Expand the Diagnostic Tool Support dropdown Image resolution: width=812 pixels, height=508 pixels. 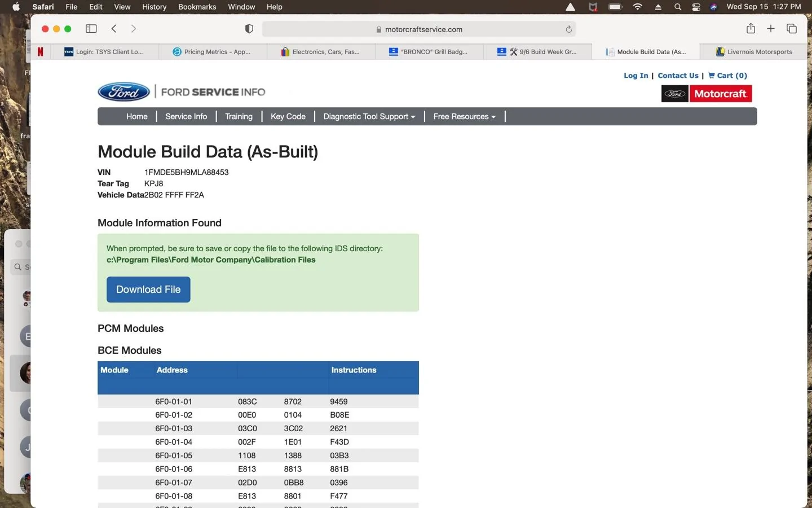(x=369, y=116)
